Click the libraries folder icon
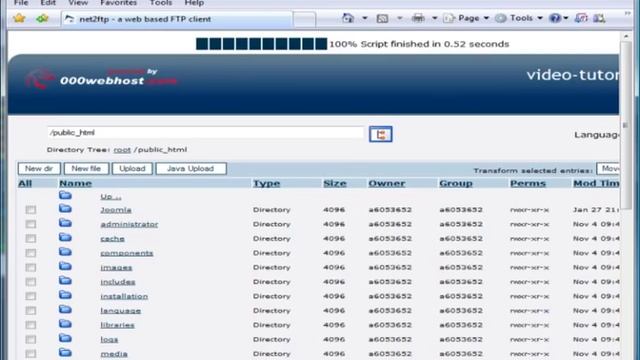This screenshot has height=360, width=640. 65,324
